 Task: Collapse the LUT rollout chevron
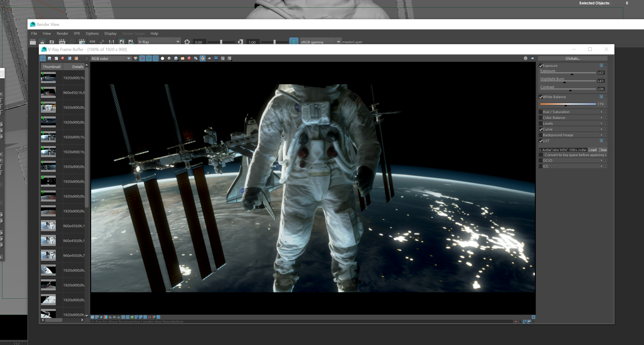(601, 141)
